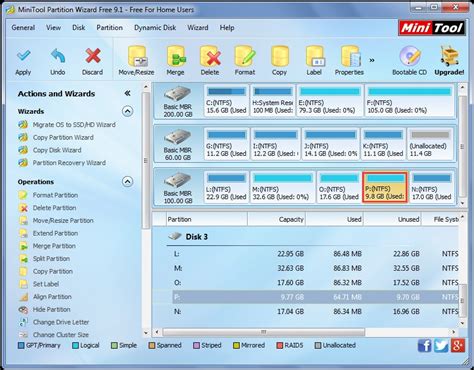Image resolution: width=474 pixels, height=370 pixels.
Task: Open the General menu
Action: [x=23, y=28]
